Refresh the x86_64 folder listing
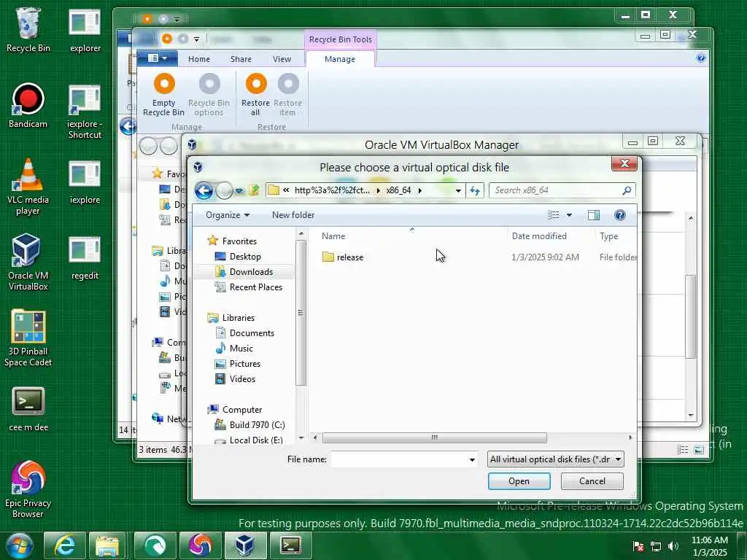Image resolution: width=747 pixels, height=560 pixels. point(475,190)
